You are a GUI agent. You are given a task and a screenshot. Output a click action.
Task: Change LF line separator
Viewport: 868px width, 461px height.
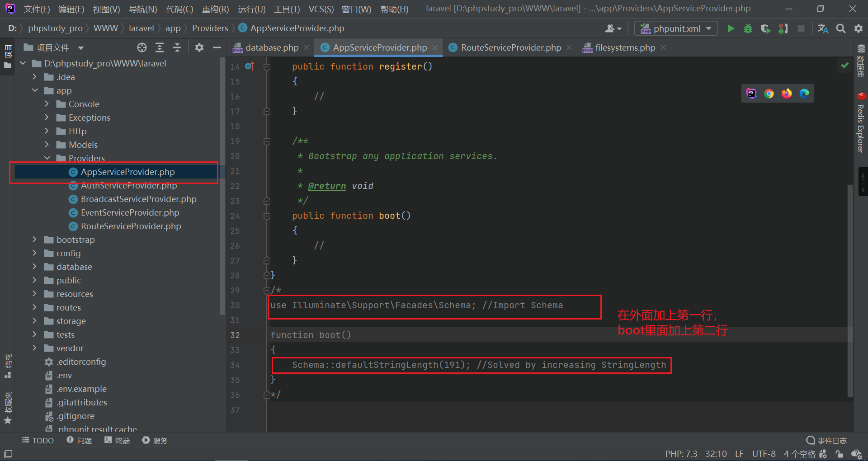739,454
